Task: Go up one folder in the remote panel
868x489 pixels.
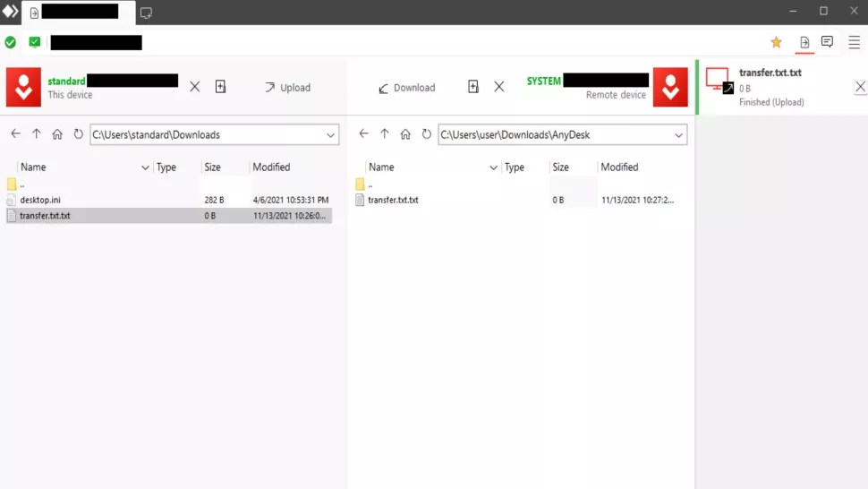Action: coord(385,134)
